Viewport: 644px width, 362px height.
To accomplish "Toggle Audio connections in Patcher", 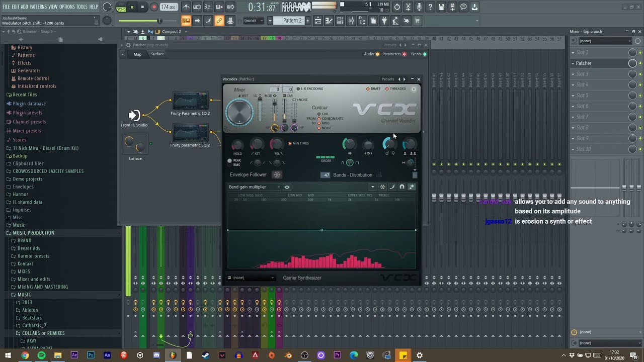I will [x=372, y=54].
